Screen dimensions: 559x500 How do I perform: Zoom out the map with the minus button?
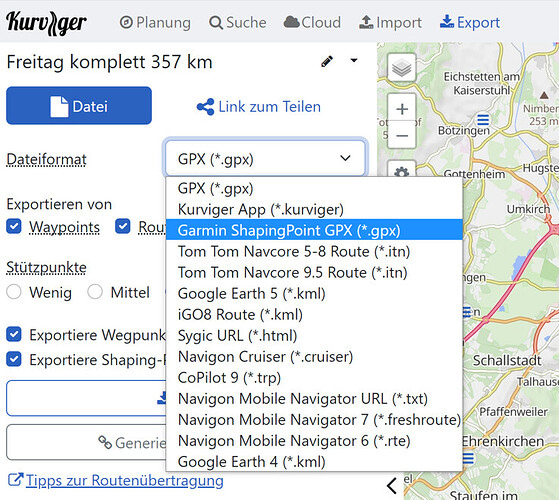402,135
